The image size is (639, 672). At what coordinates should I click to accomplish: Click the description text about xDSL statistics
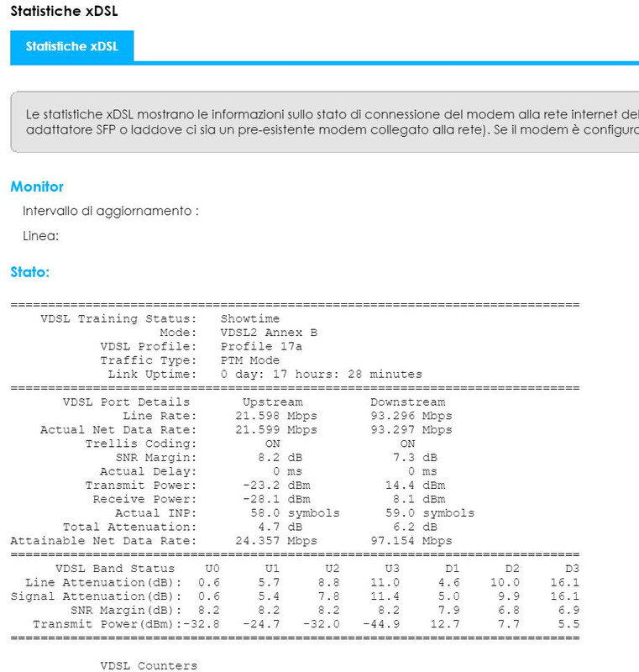point(333,122)
